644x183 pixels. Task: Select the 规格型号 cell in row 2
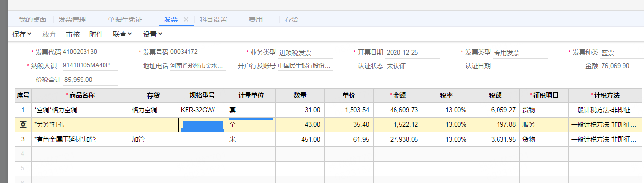[202, 125]
